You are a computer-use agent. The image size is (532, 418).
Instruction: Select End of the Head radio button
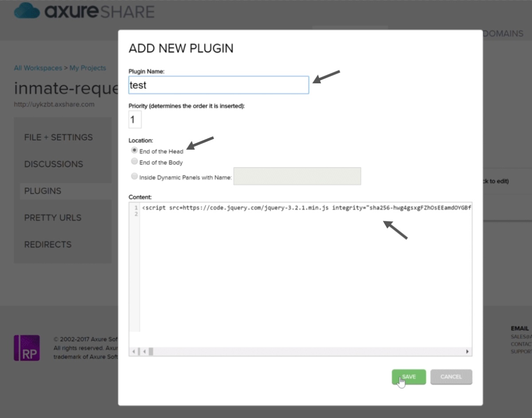134,151
